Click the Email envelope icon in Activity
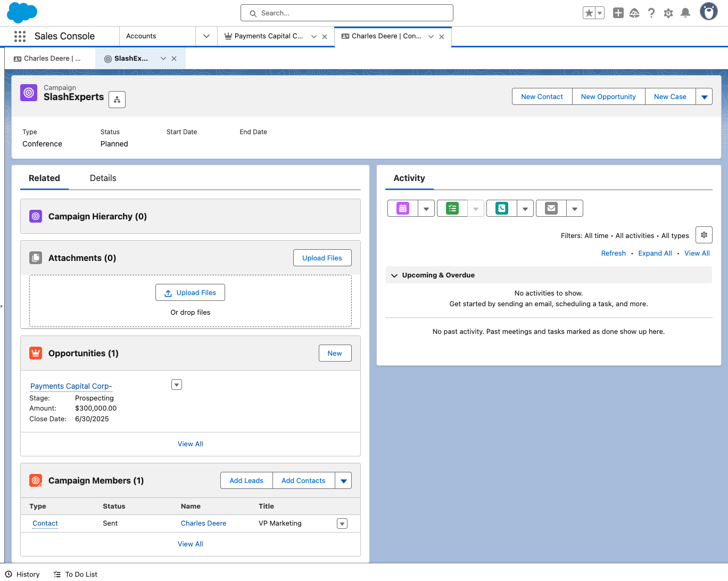Image resolution: width=728 pixels, height=581 pixels. pos(551,209)
